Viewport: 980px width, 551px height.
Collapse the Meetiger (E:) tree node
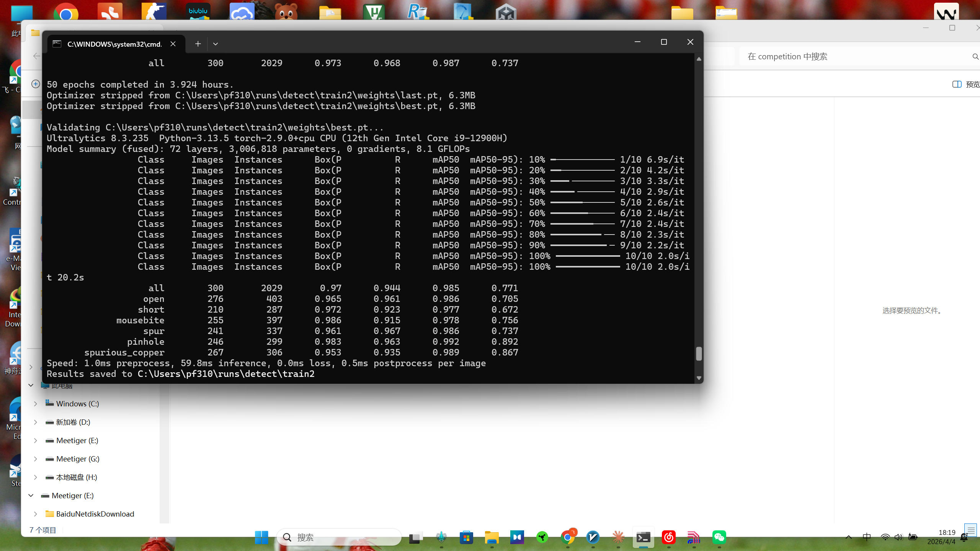(31, 496)
